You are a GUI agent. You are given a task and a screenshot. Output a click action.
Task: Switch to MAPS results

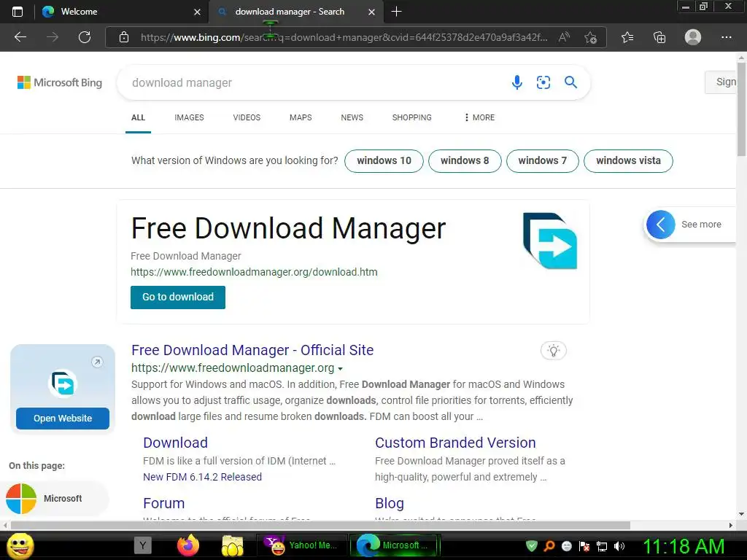[x=301, y=117]
